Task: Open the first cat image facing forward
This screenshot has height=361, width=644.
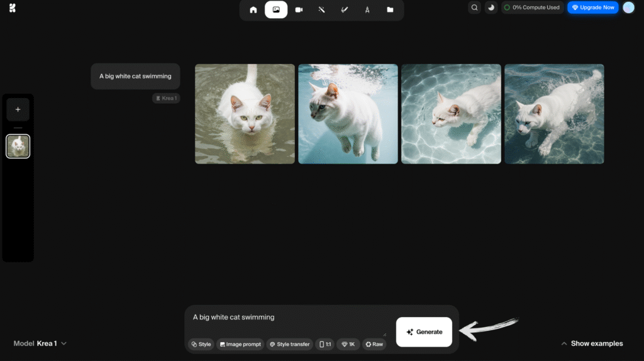Action: (245, 114)
